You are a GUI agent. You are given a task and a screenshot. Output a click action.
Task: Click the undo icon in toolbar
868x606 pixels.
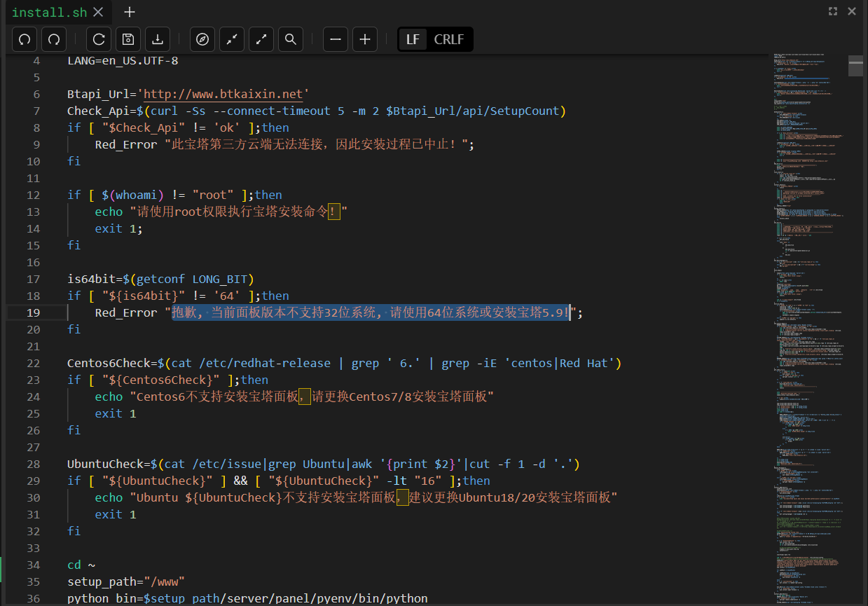coord(25,40)
